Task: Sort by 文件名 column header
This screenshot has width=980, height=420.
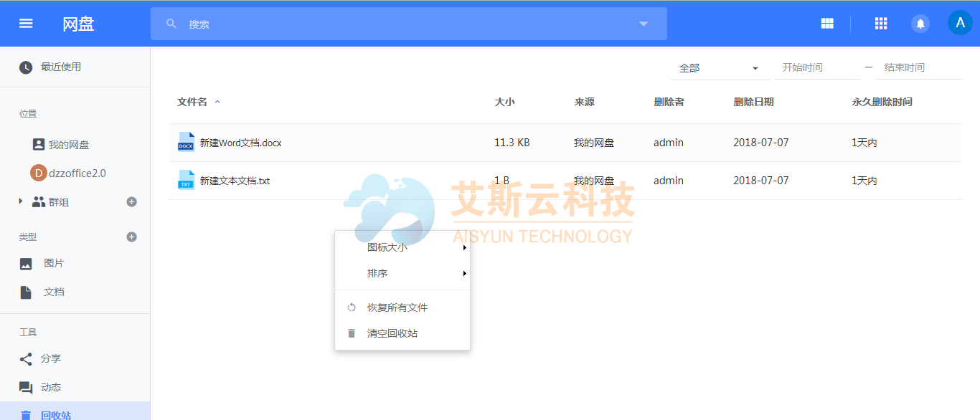Action: click(192, 102)
